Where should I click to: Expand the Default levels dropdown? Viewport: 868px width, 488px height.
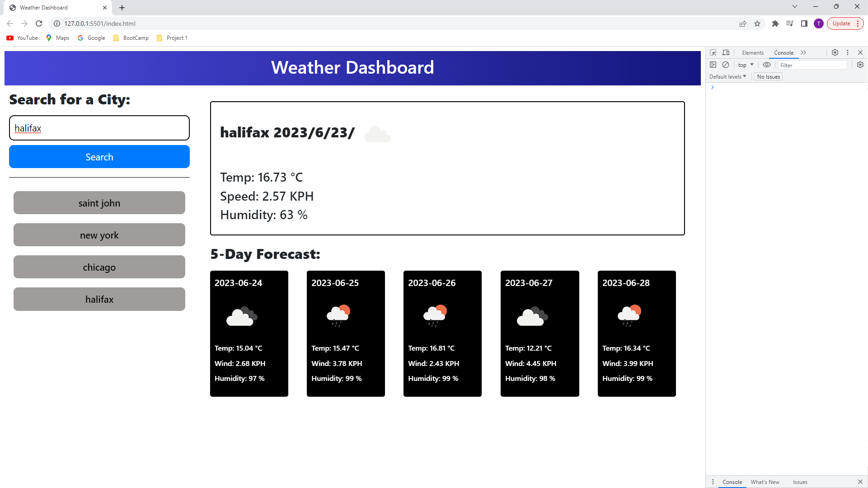[727, 76]
